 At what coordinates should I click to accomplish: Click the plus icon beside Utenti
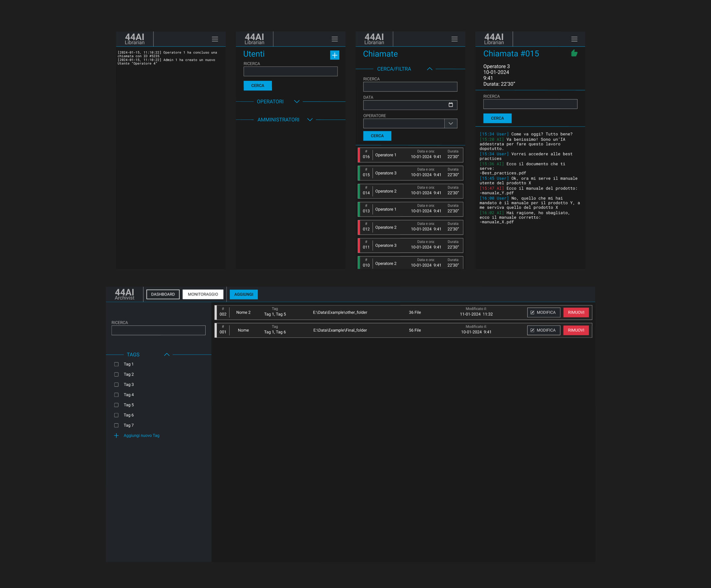(334, 55)
